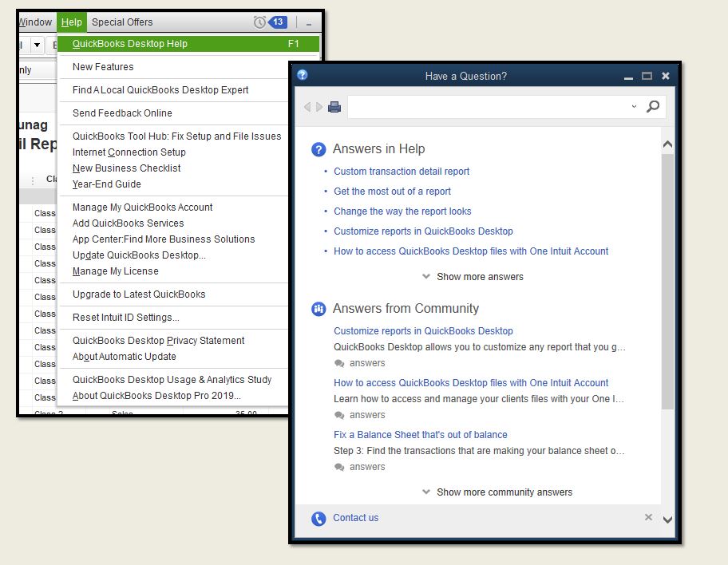Viewport: 728px width, 565px height.
Task: Click the search magnifier icon
Action: point(653,107)
